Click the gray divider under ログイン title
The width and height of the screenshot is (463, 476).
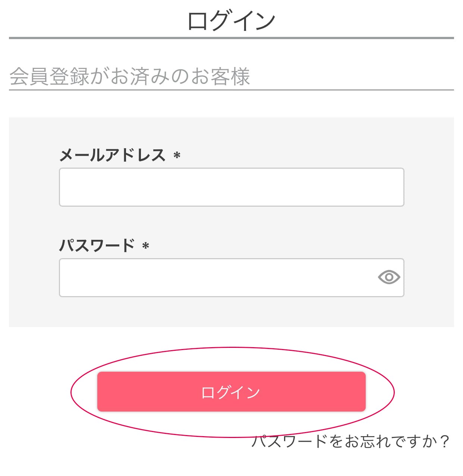pyautogui.click(x=231, y=38)
